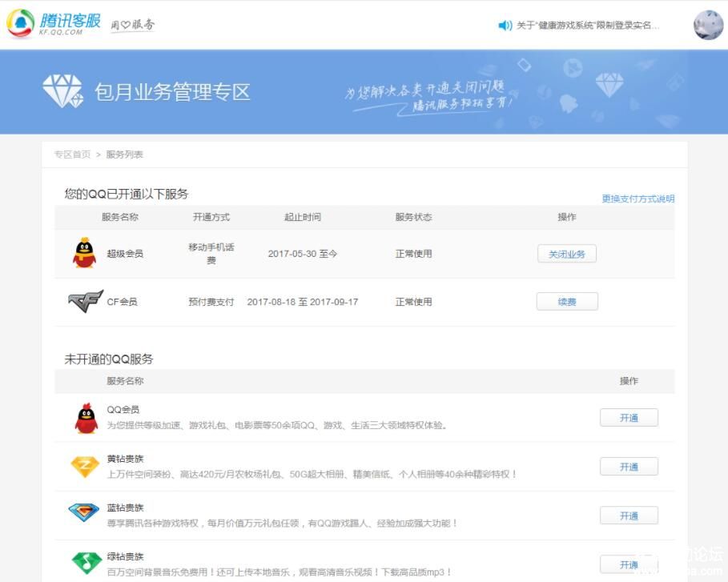Click the CF会员 logo icon
Screen dimensions: 728x582
(x=85, y=302)
